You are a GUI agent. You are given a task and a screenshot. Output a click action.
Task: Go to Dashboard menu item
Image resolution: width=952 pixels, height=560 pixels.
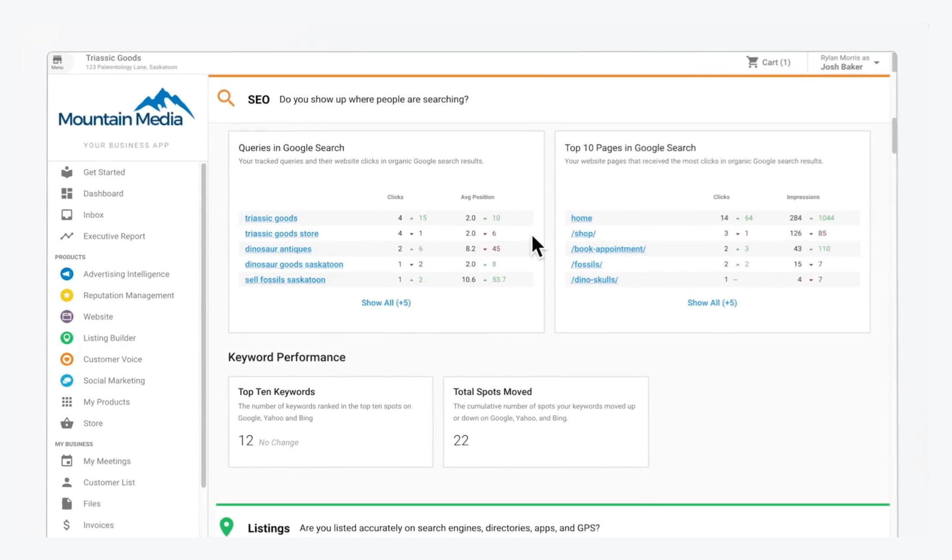pyautogui.click(x=103, y=193)
